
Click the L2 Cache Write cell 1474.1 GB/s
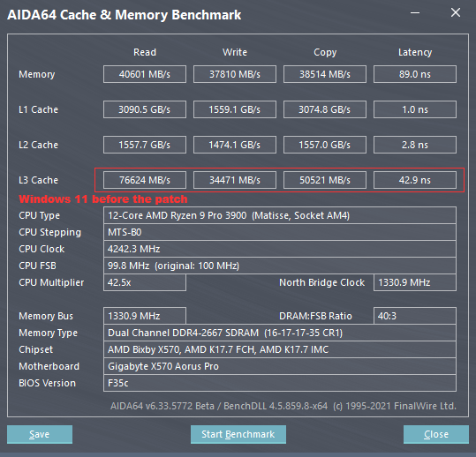point(235,145)
